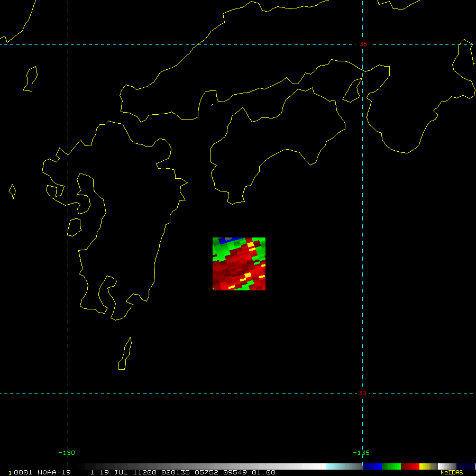Click the red 35 latitude label

[363, 44]
